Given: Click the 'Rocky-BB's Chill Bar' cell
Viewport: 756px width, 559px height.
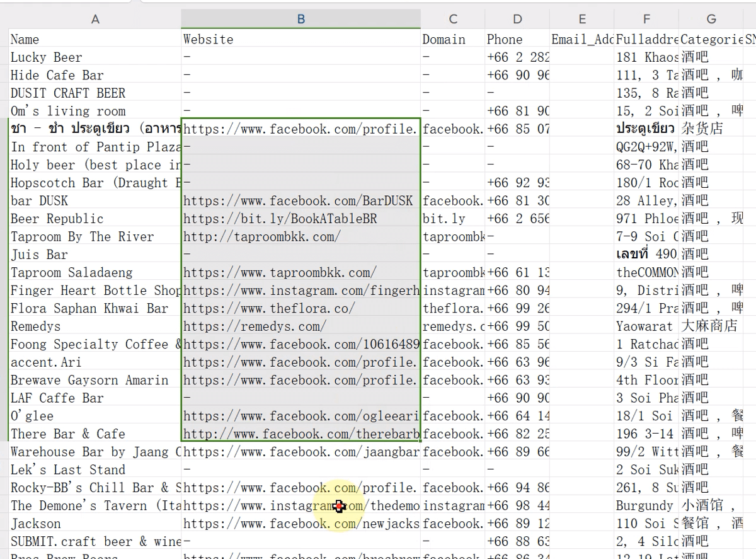Looking at the screenshot, I should (x=95, y=488).
